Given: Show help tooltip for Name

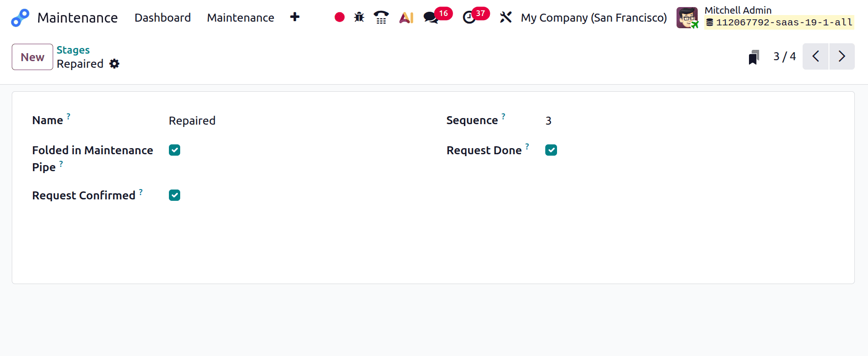Looking at the screenshot, I should (68, 116).
